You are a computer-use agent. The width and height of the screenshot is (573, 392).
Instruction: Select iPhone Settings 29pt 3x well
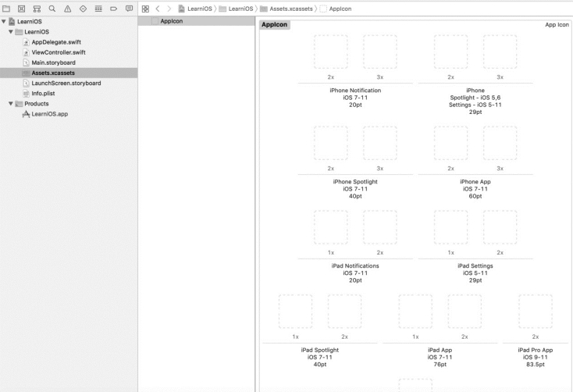click(500, 52)
